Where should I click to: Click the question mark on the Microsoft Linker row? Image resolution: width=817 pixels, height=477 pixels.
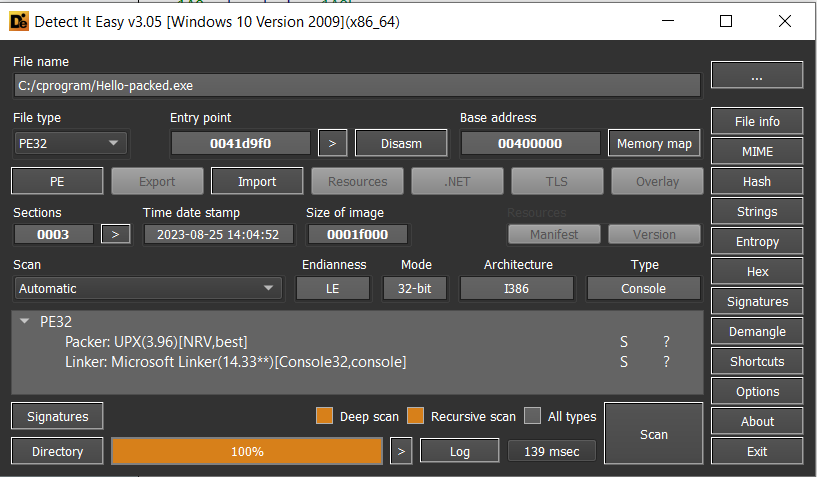point(666,362)
